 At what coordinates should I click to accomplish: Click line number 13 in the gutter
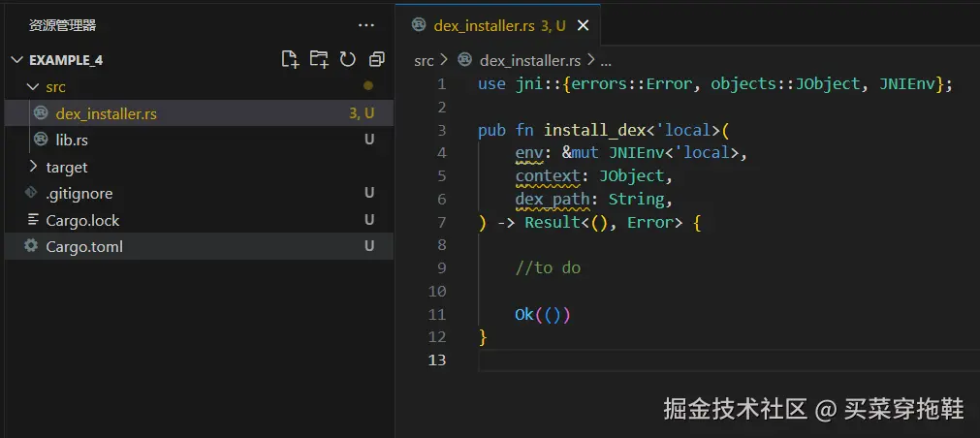tap(437, 360)
